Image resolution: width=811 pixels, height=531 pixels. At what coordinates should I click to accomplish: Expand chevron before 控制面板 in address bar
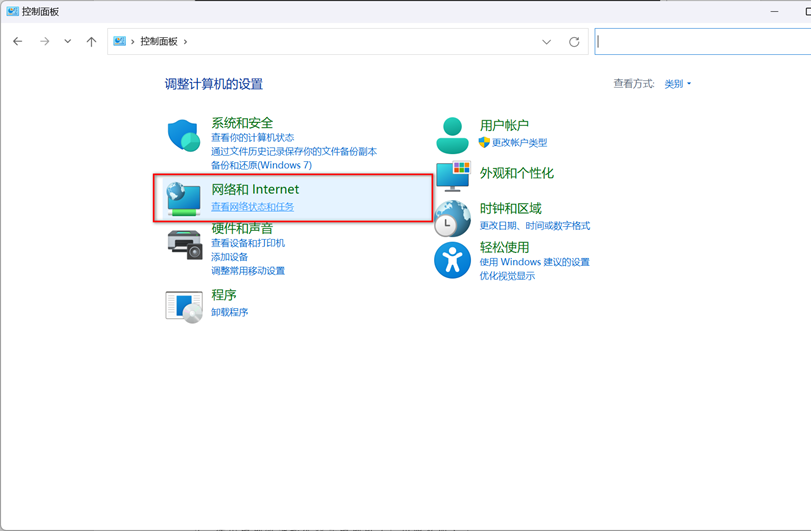click(133, 41)
